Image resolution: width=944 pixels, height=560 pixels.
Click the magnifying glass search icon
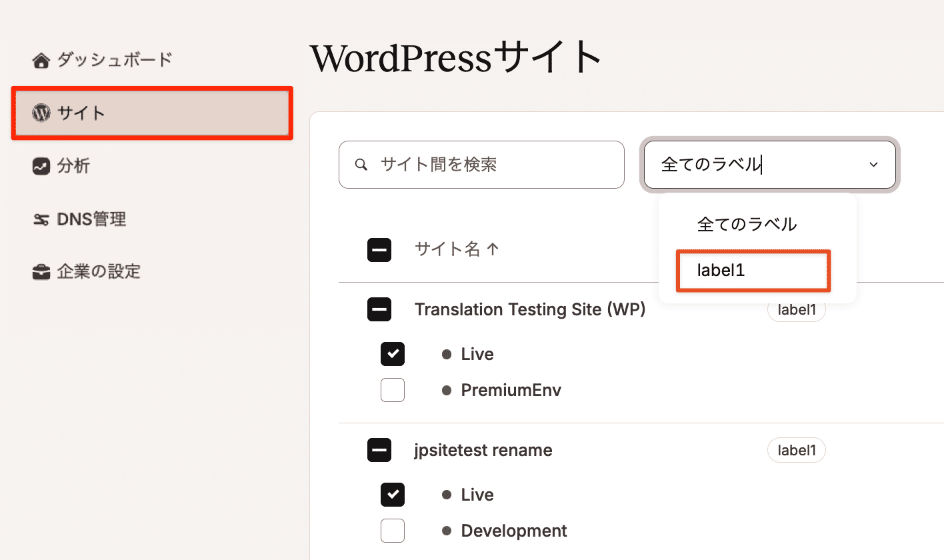point(361,164)
